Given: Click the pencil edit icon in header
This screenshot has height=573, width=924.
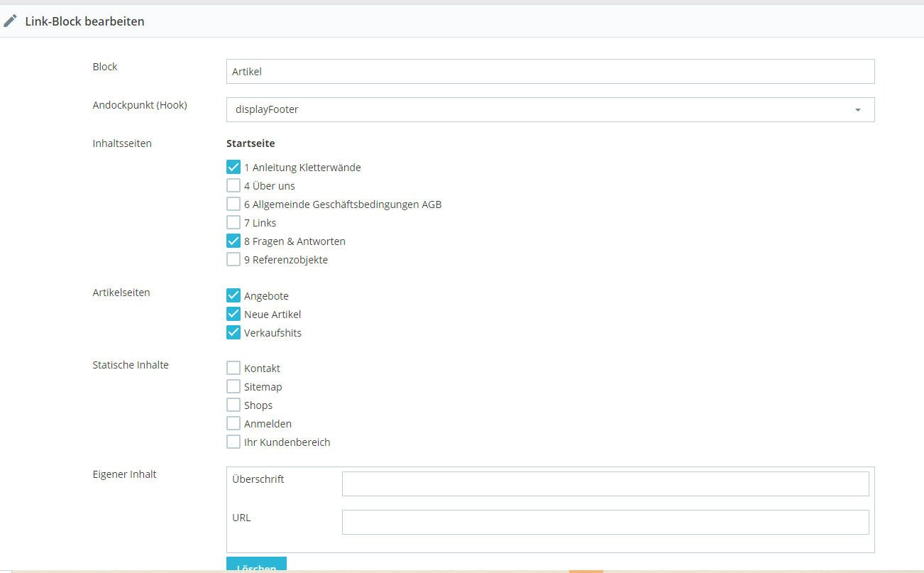Looking at the screenshot, I should tap(10, 21).
